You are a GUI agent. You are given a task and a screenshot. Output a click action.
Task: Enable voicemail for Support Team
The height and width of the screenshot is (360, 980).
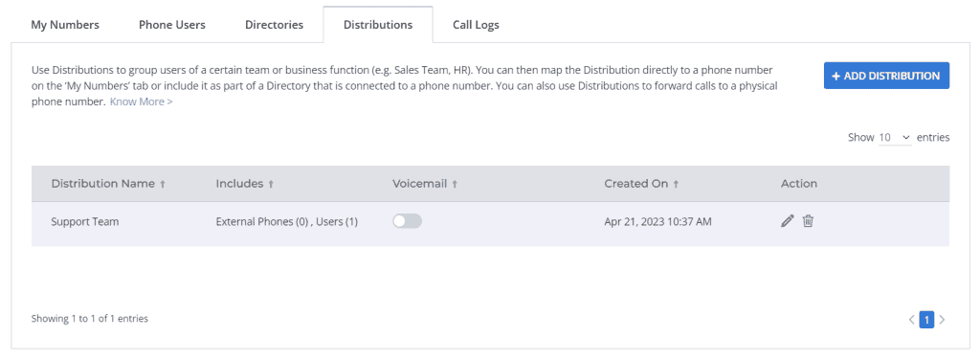[x=407, y=221]
